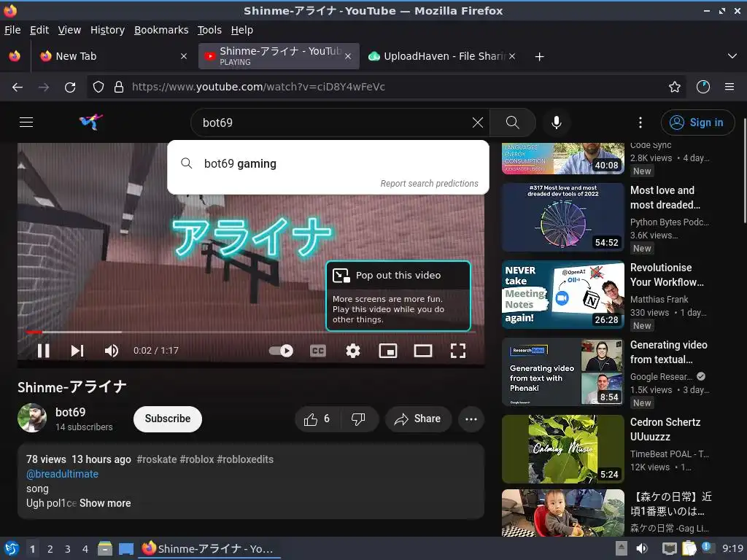
Task: Open the YouTube guide hamburger menu
Action: pos(26,122)
